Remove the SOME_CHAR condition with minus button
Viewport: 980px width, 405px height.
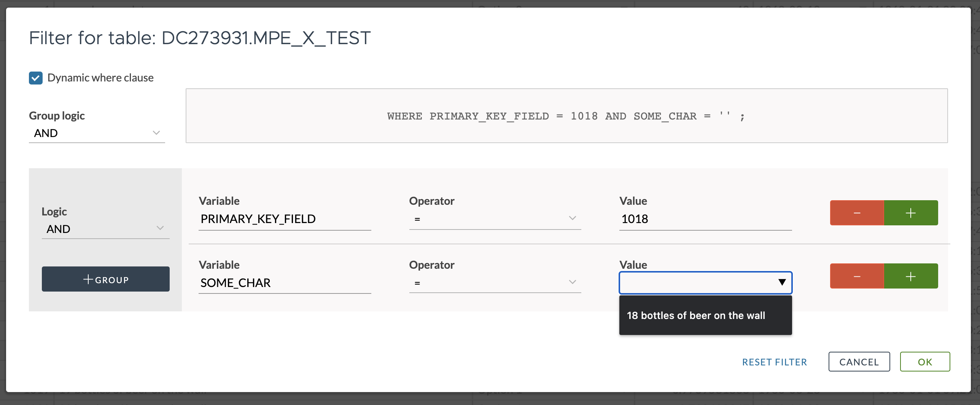[x=857, y=276]
